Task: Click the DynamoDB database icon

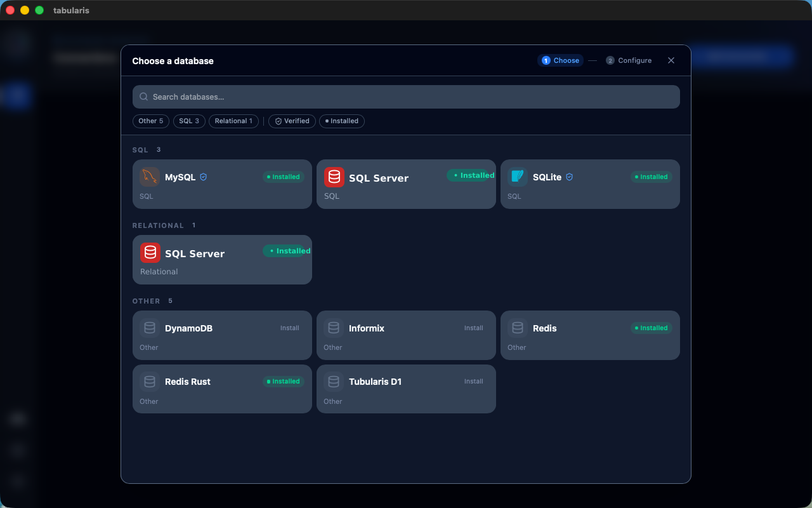Action: [150, 328]
